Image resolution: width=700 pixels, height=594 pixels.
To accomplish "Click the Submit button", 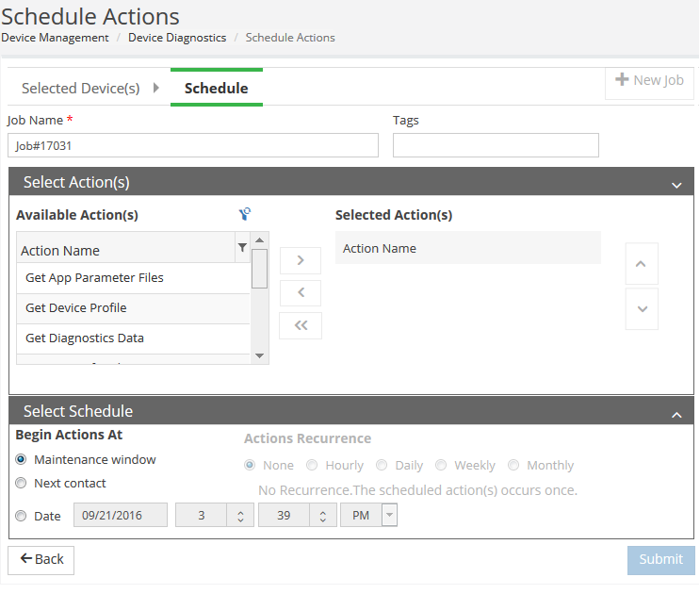I will pos(660,559).
